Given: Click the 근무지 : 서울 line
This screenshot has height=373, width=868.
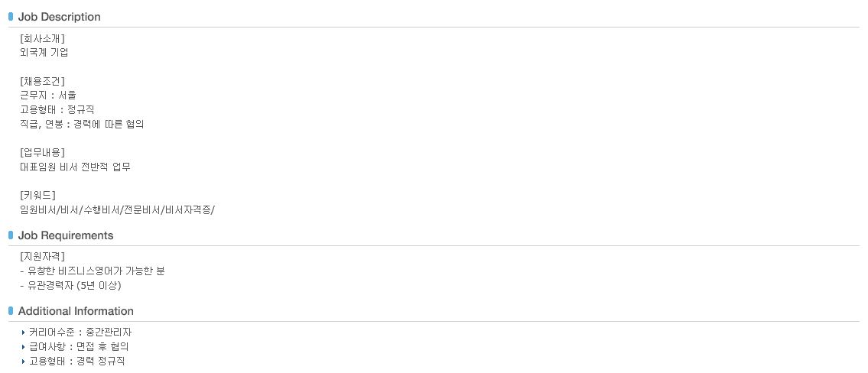Looking at the screenshot, I should tap(48, 96).
